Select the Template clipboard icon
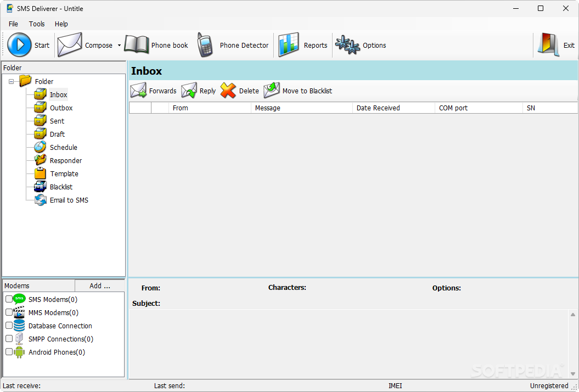579x392 pixels. (40, 173)
